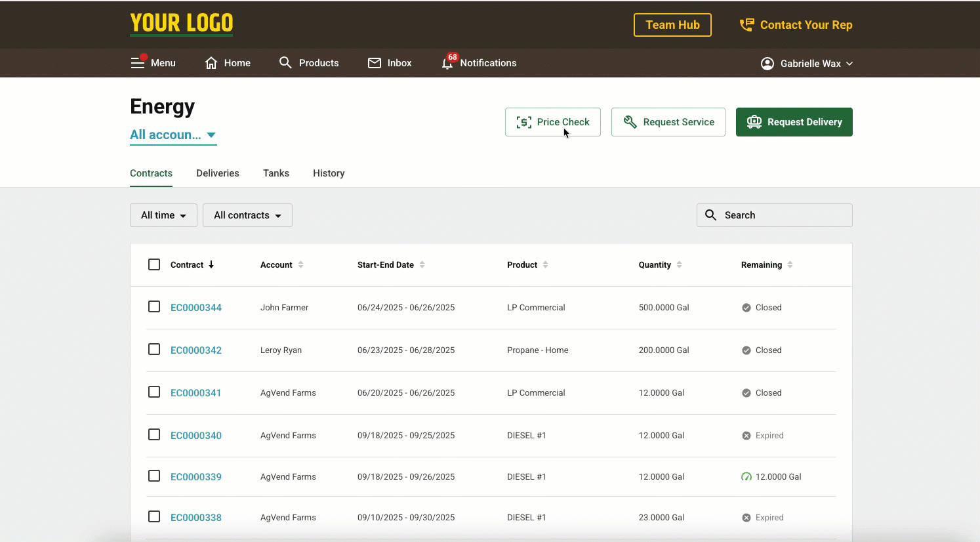Click the search magnifier icon in Search box
Screen dimensions: 980x542
pyautogui.click(x=710, y=215)
